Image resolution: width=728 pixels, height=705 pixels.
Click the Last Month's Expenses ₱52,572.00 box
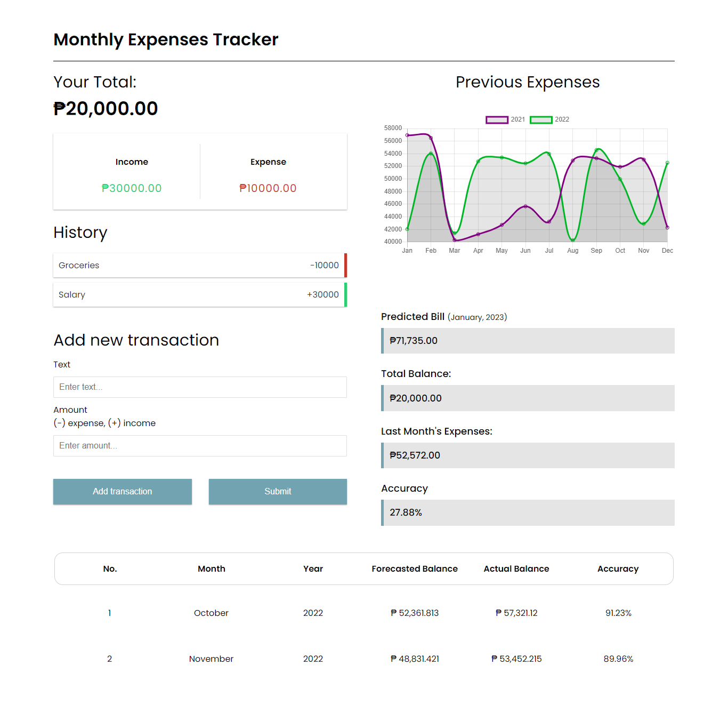click(528, 455)
